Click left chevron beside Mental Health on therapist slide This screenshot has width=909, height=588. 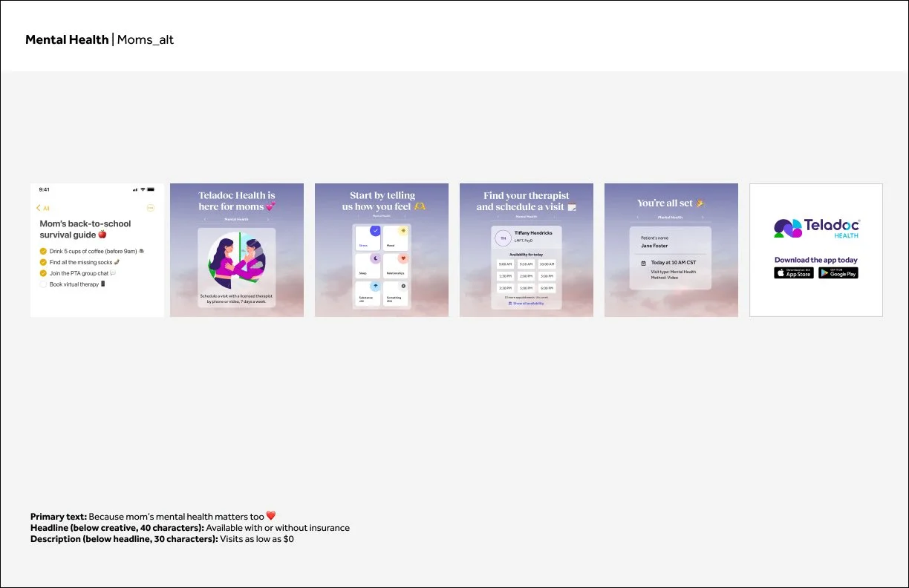(498, 217)
